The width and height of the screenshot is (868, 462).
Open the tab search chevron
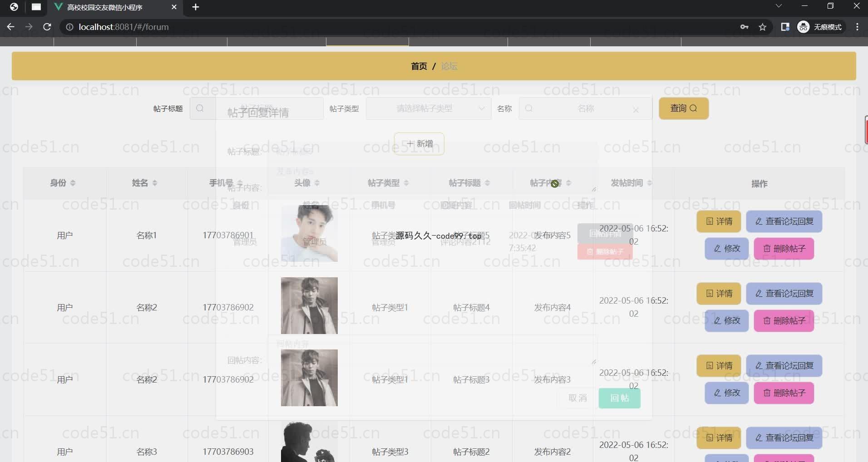(779, 6)
